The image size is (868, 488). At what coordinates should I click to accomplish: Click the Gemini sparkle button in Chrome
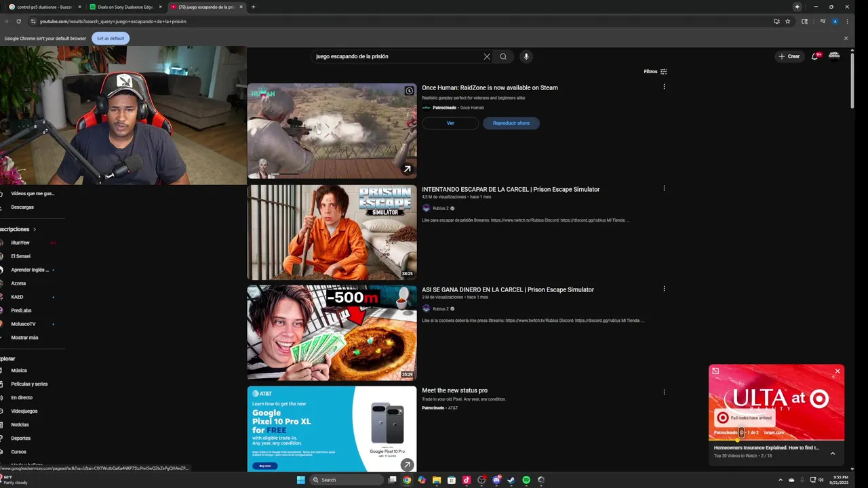coord(797,7)
